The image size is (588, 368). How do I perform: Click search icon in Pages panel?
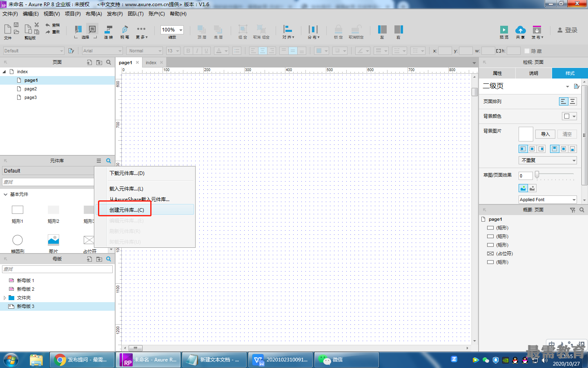109,62
